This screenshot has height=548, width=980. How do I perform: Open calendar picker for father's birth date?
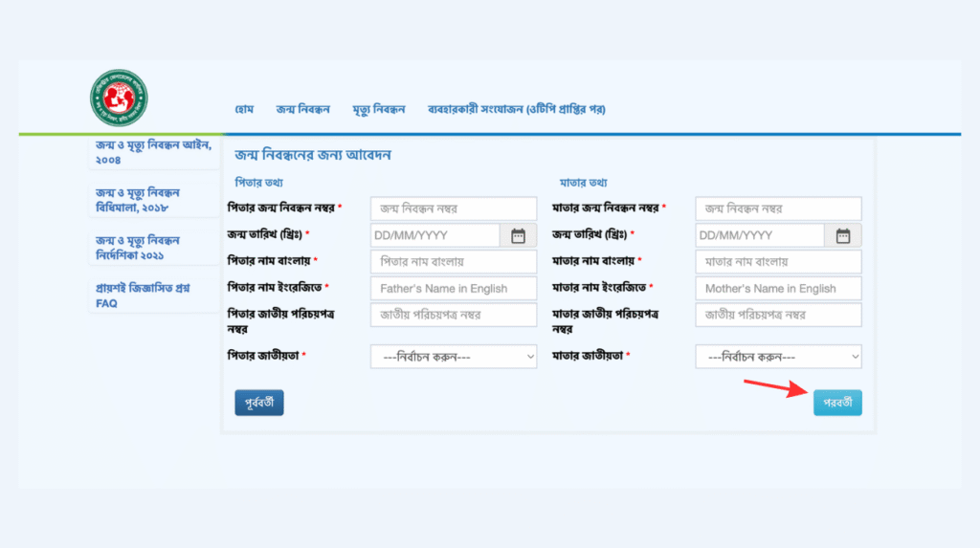click(518, 235)
